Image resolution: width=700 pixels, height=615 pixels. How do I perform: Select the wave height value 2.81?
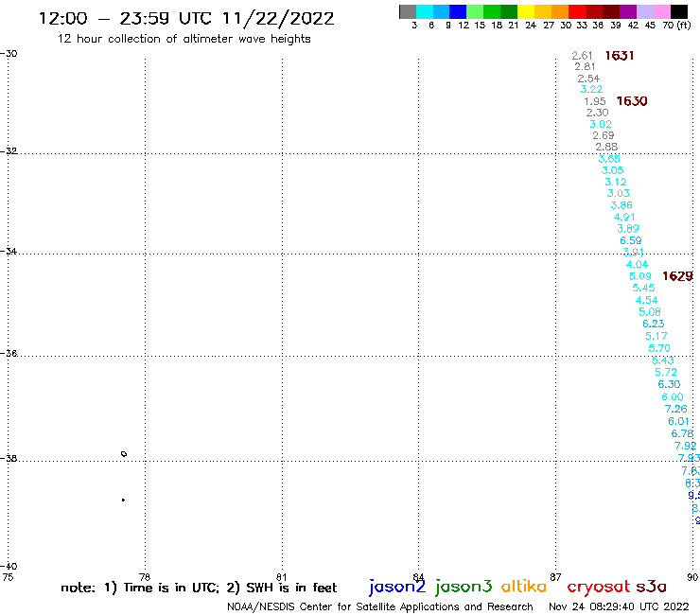point(585,66)
